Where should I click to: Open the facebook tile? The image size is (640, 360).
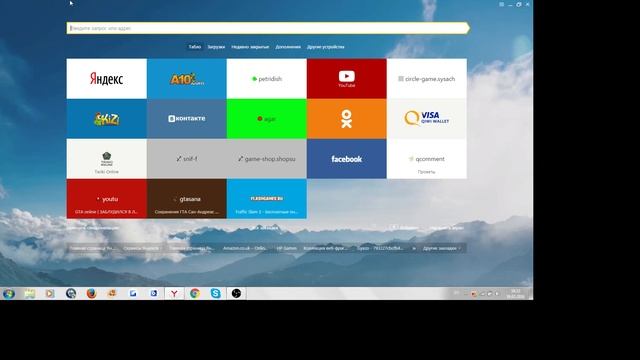(347, 158)
